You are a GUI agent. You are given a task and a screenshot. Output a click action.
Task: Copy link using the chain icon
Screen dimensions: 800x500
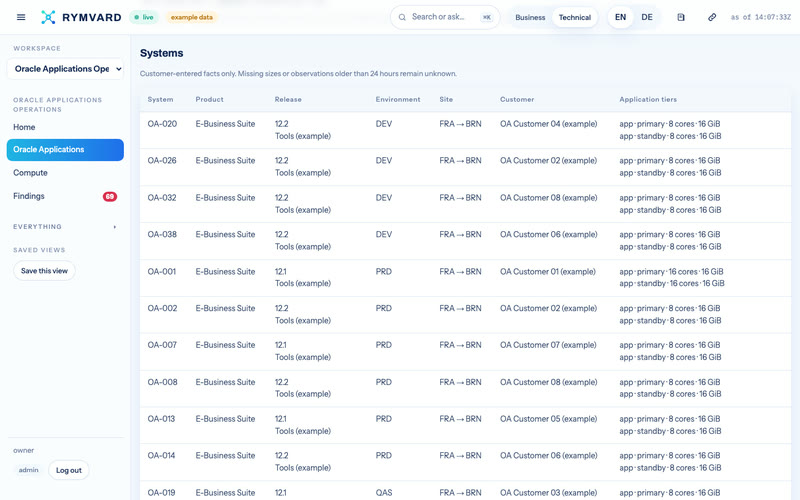point(712,17)
